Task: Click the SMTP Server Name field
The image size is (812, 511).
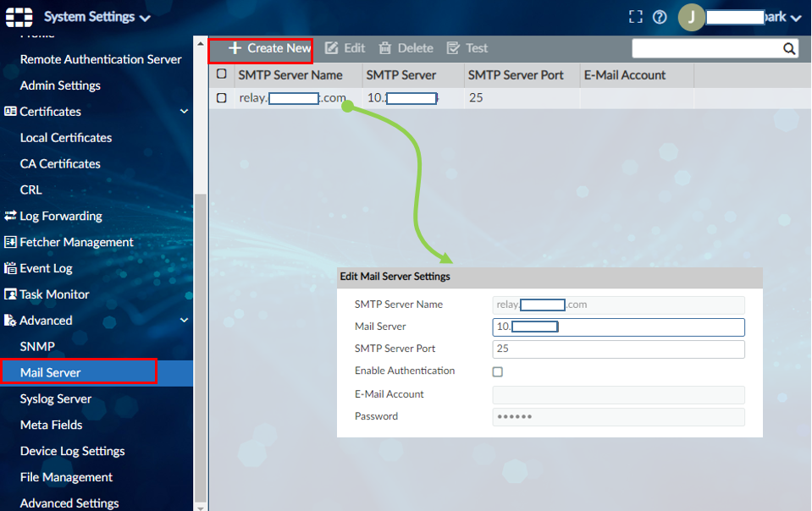Action: 618,305
